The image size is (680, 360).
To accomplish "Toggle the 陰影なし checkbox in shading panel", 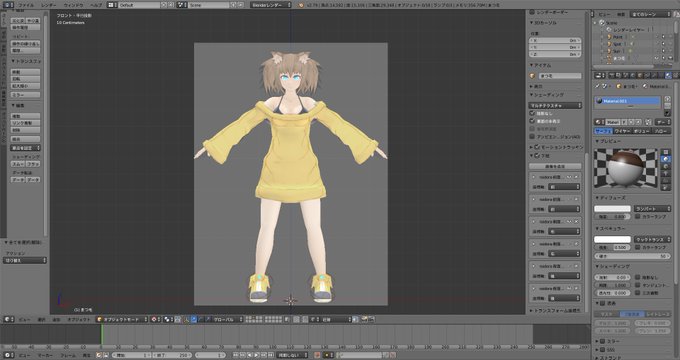I will coord(533,113).
